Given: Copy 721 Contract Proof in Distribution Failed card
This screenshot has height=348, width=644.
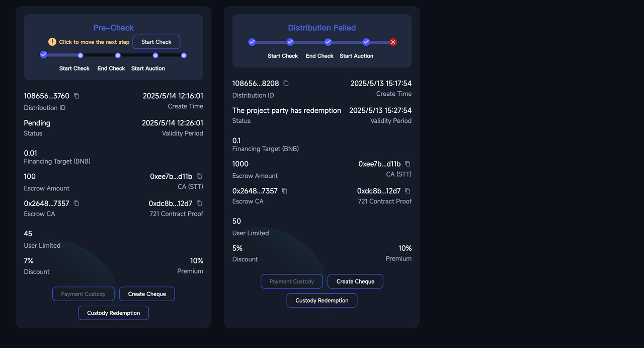Looking at the screenshot, I should click(x=408, y=191).
